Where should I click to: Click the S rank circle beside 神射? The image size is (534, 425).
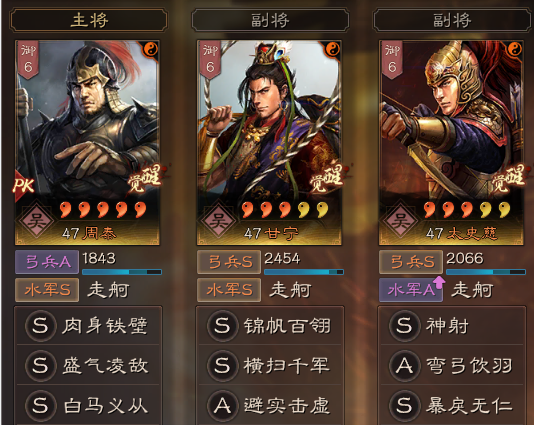404,326
